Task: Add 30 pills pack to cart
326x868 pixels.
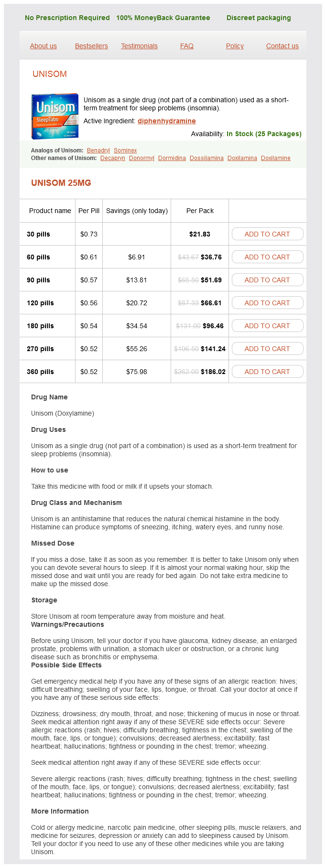Action: 267,234
